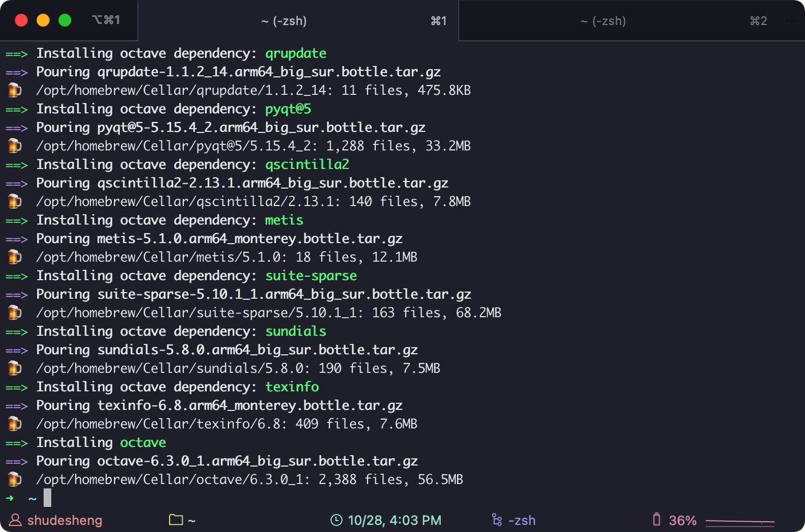Click the shudesheng username in status bar

pos(65,521)
